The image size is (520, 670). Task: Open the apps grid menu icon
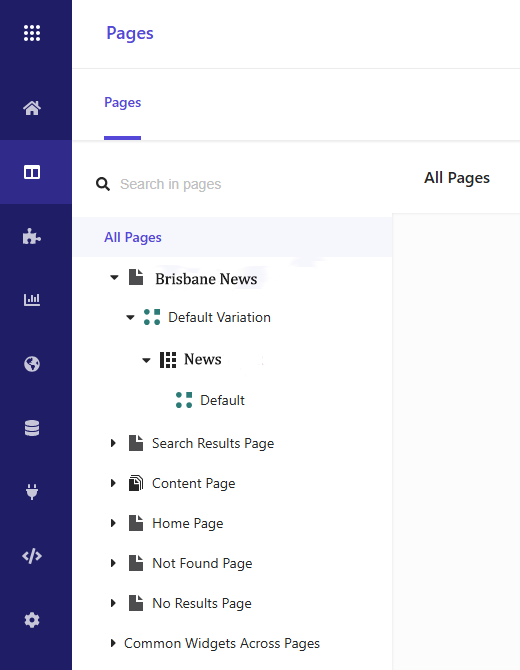point(32,33)
